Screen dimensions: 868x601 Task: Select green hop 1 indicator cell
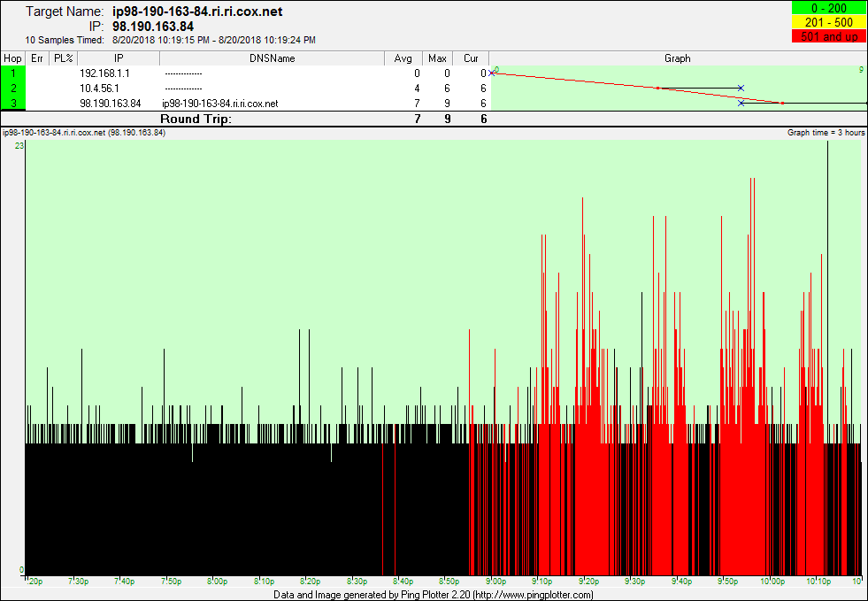tap(13, 73)
